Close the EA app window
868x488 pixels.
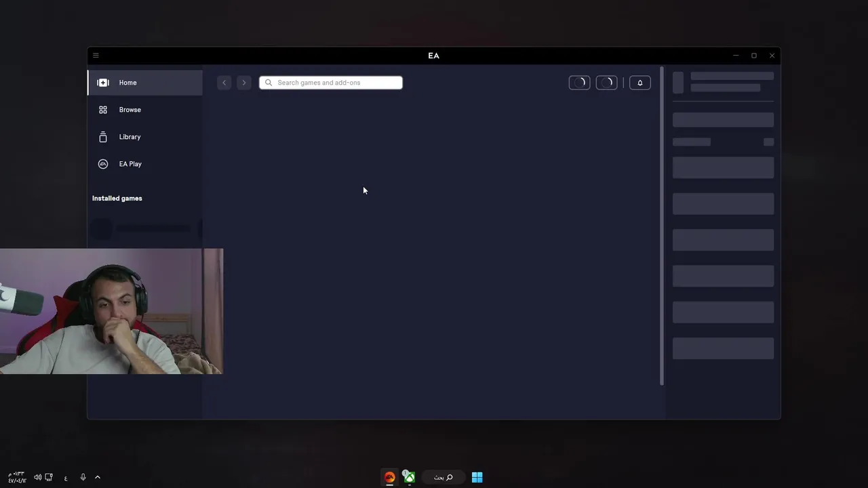tap(772, 56)
